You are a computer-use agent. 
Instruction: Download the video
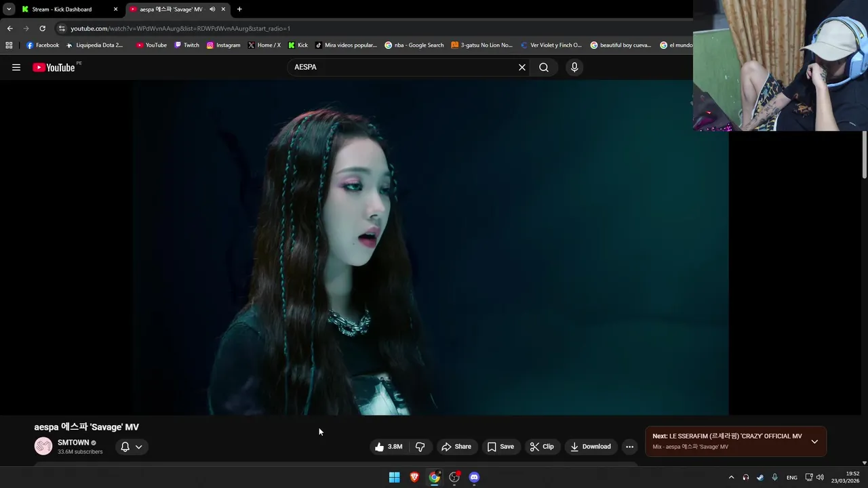coord(591,447)
